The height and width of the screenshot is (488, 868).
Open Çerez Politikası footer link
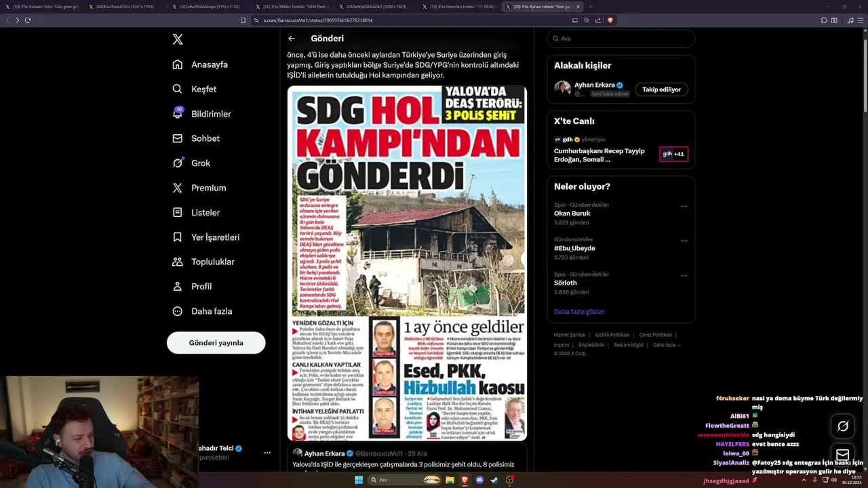pos(656,335)
